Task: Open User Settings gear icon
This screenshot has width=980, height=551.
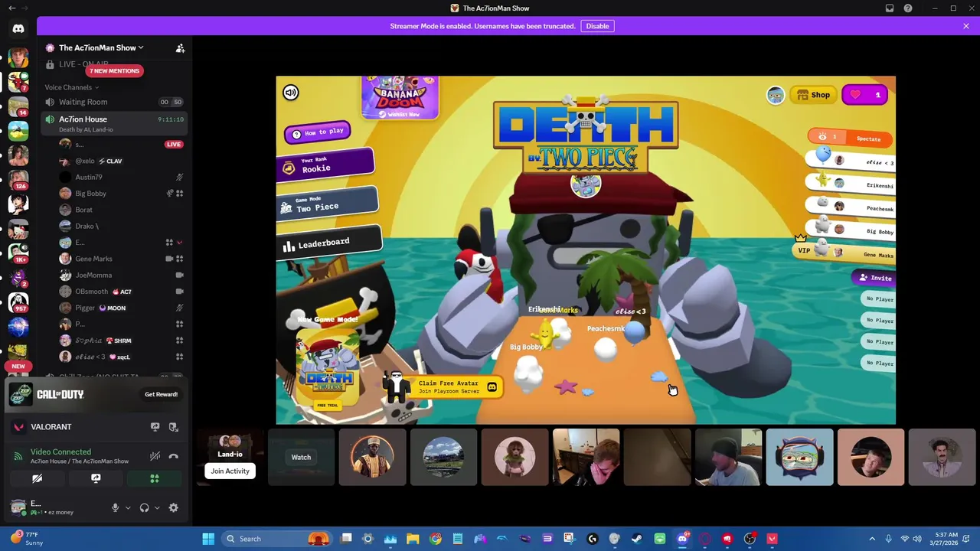Action: (173, 507)
